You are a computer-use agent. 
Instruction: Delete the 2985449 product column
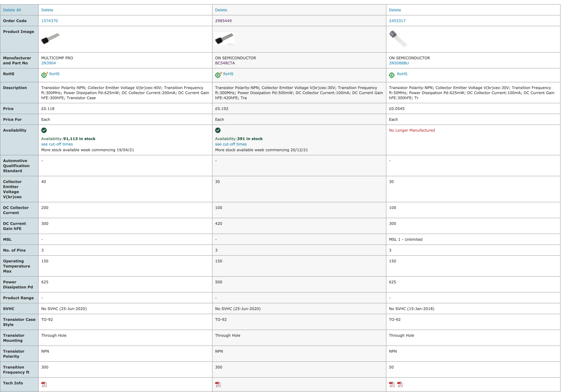tap(221, 10)
